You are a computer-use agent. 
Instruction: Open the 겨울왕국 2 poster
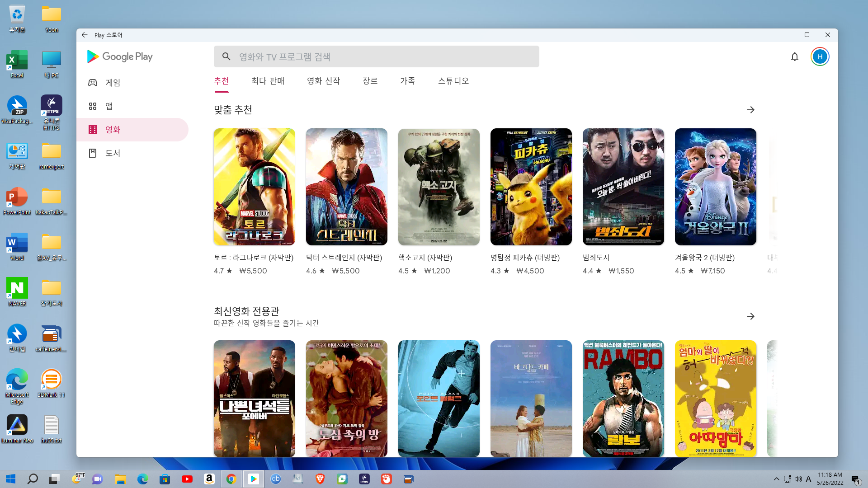716,187
